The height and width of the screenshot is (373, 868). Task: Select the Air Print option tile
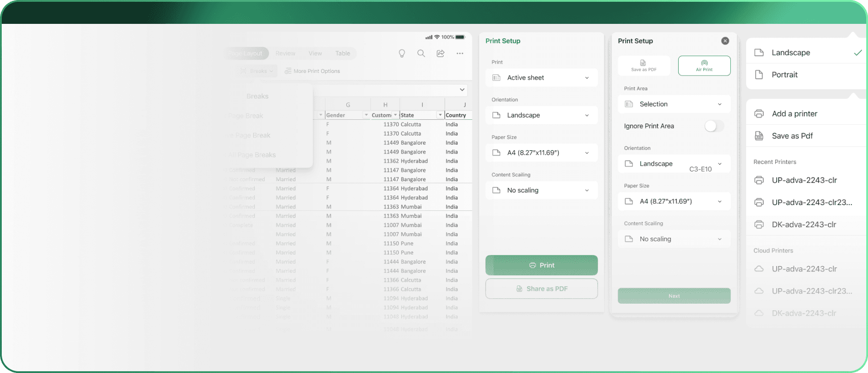704,65
